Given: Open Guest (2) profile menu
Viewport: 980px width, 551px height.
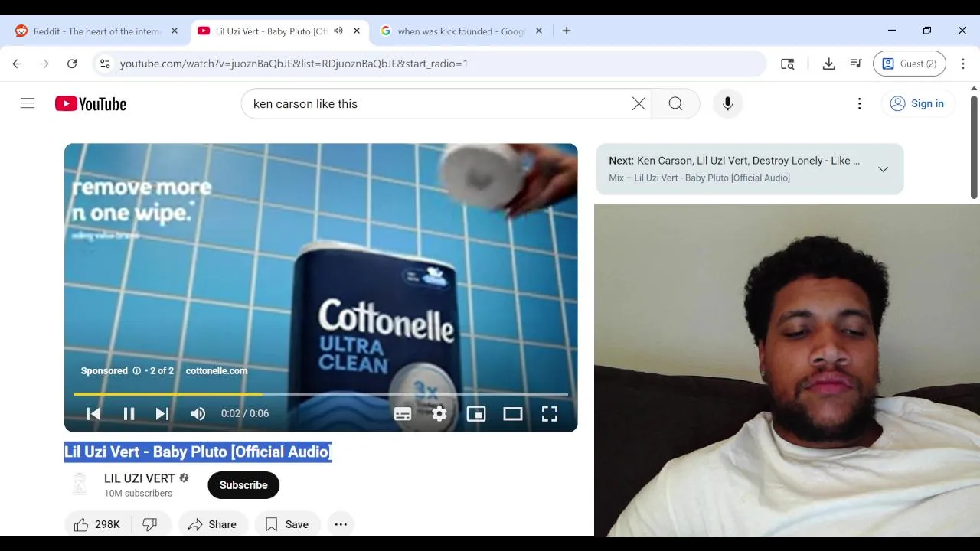Looking at the screenshot, I should pyautogui.click(x=910, y=64).
